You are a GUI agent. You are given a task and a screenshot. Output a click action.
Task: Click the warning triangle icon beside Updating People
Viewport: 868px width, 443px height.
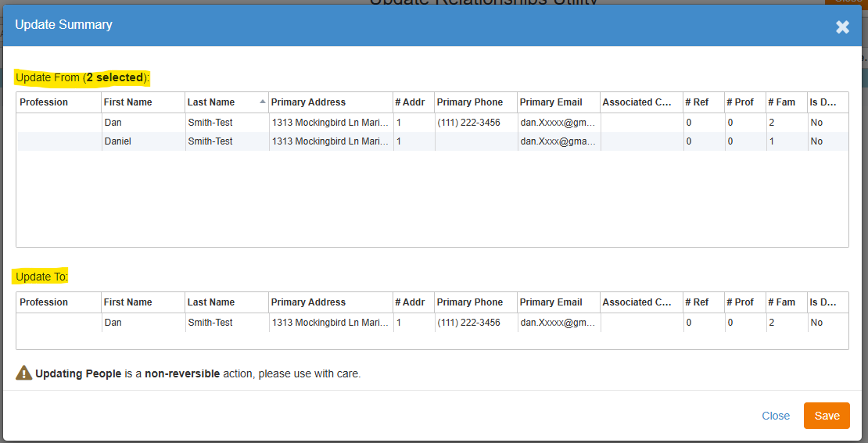pyautogui.click(x=23, y=373)
